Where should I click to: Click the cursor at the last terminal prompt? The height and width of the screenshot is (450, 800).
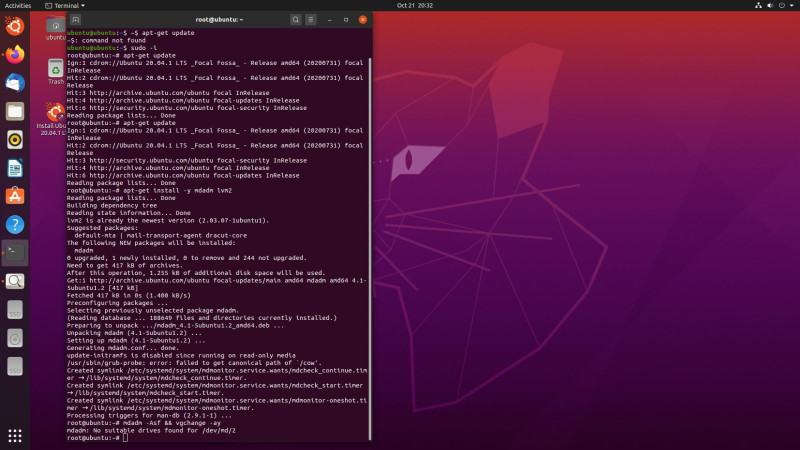click(x=126, y=438)
